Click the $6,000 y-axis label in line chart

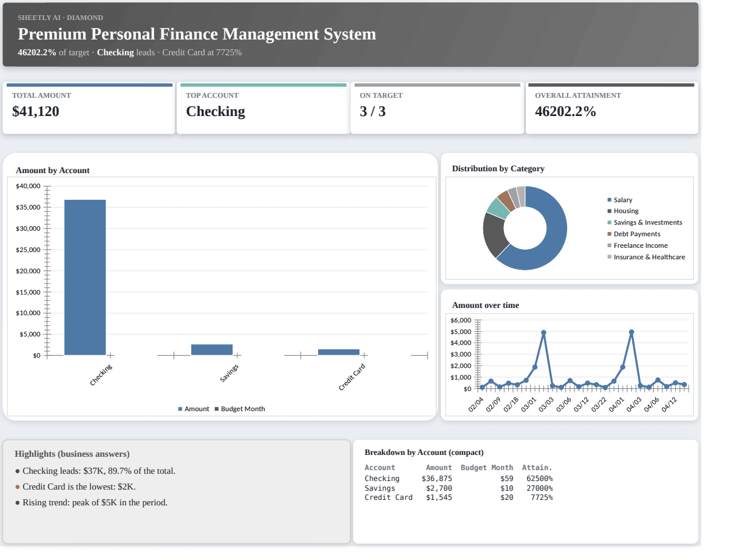point(461,320)
